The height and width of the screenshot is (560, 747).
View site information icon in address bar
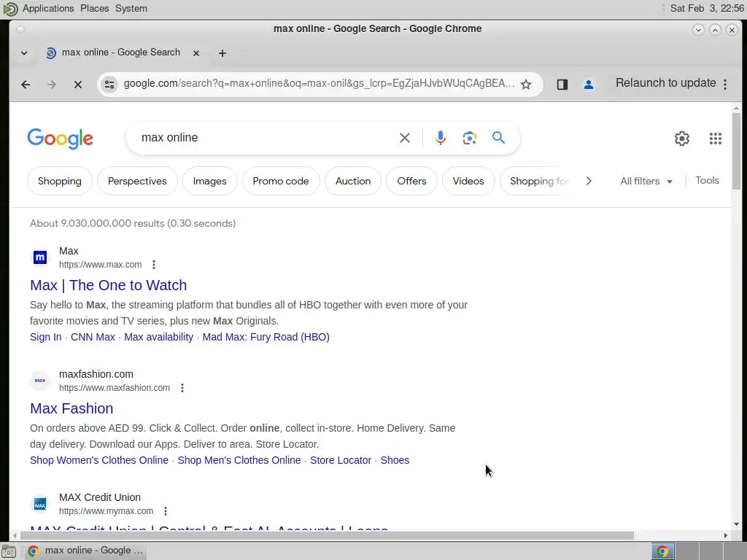pyautogui.click(x=109, y=85)
